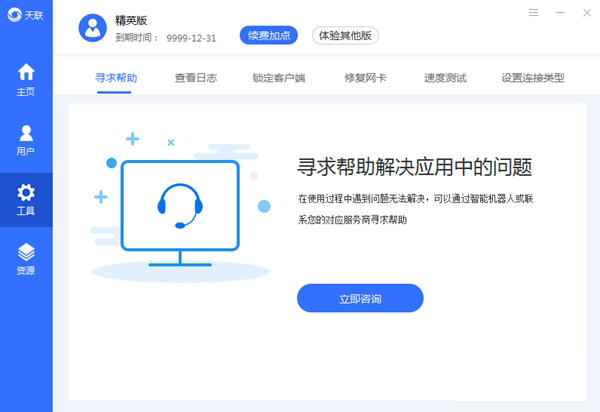
Task: Select the 用户 user icon in sidebar
Action: (x=26, y=132)
